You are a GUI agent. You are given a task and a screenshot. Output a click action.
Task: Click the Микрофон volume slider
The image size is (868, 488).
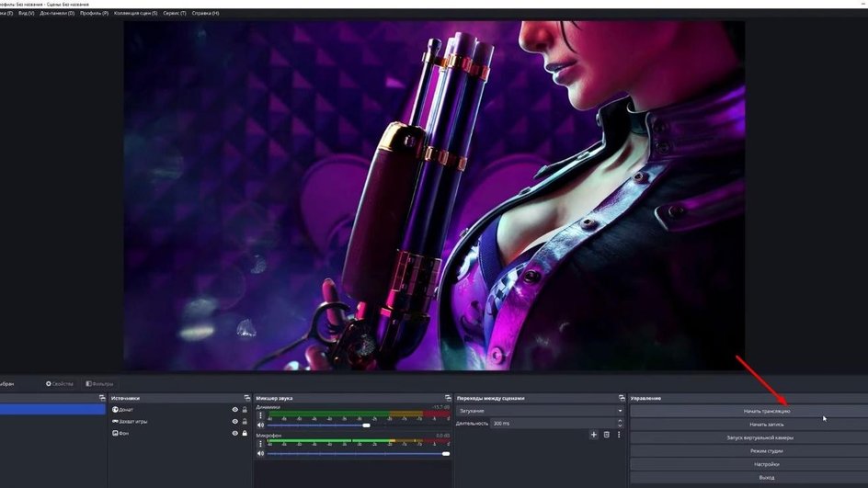pyautogui.click(x=359, y=454)
